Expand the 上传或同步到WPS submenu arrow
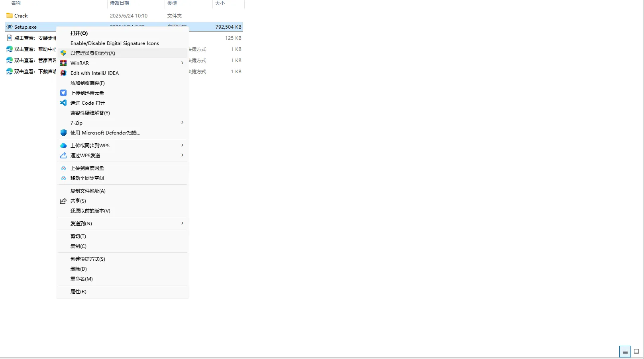This screenshot has width=644, height=359. (182, 145)
